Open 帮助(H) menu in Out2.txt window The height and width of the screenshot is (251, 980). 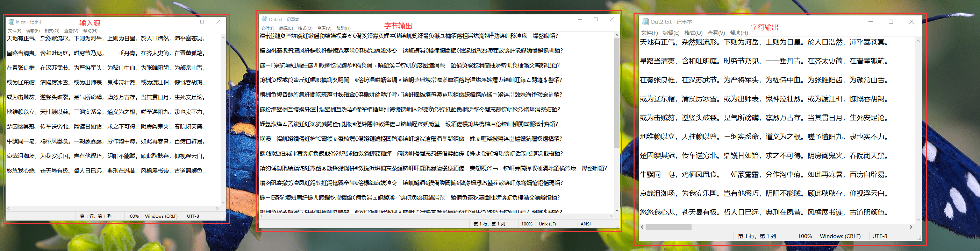pyautogui.click(x=739, y=33)
